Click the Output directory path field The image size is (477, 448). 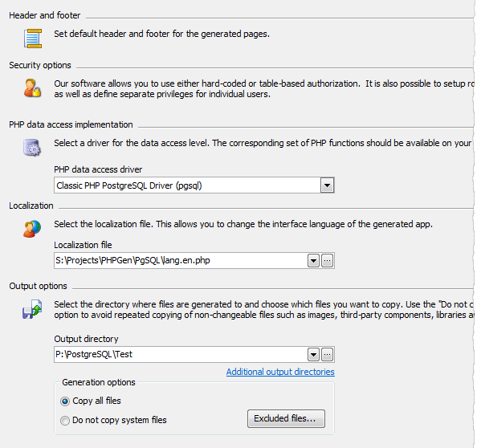click(x=181, y=354)
